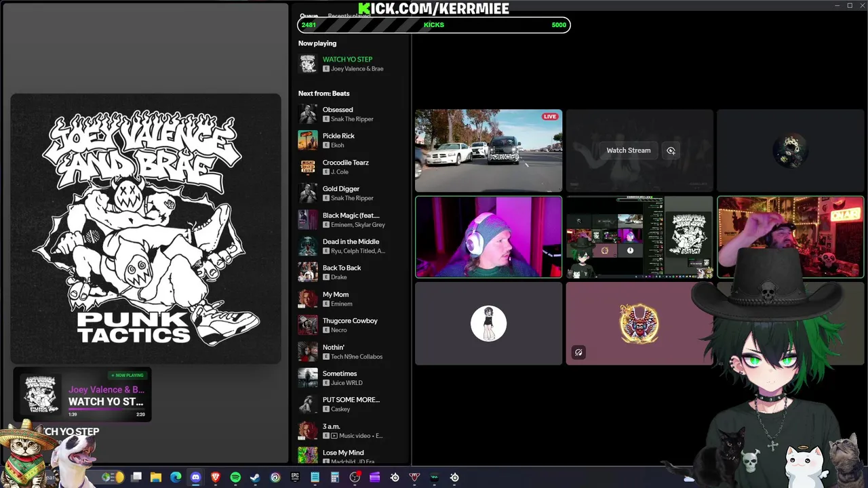Screen dimensions: 868x488
Task: Open File Explorer from taskbar
Action: pos(156,477)
